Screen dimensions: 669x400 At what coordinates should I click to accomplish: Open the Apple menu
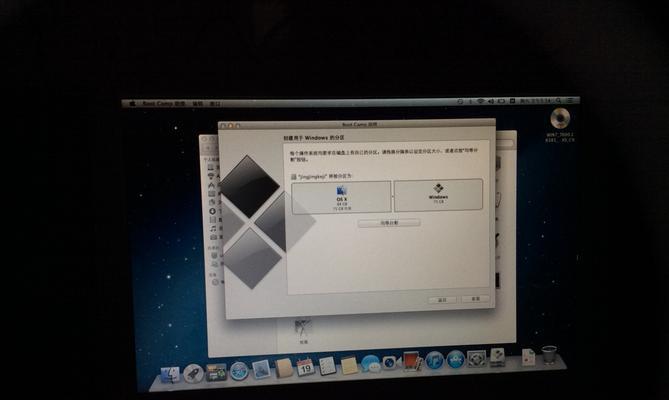132,104
